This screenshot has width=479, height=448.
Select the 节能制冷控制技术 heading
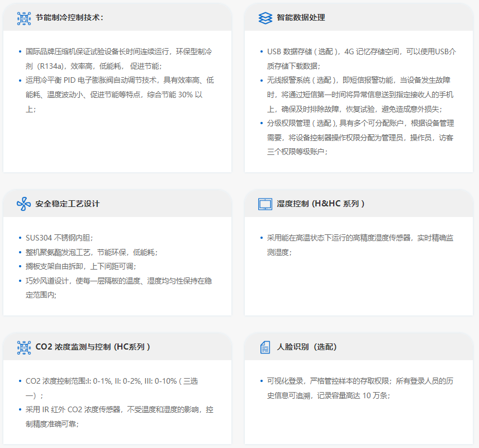click(69, 17)
